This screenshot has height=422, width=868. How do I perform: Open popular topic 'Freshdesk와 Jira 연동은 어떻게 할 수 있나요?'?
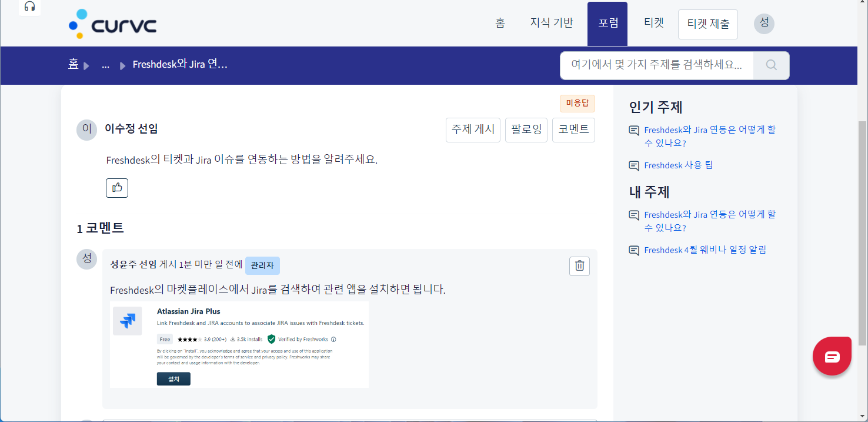click(710, 136)
